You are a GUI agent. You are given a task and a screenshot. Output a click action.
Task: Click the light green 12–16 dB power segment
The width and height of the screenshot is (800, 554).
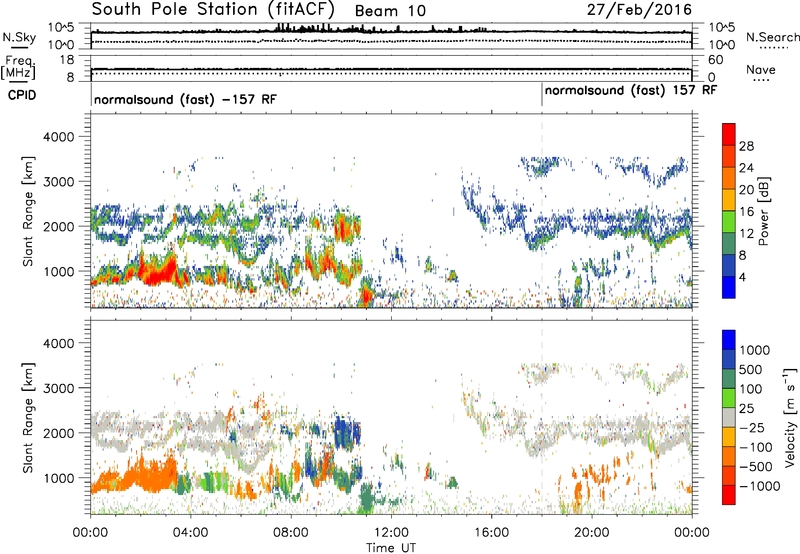(x=729, y=222)
